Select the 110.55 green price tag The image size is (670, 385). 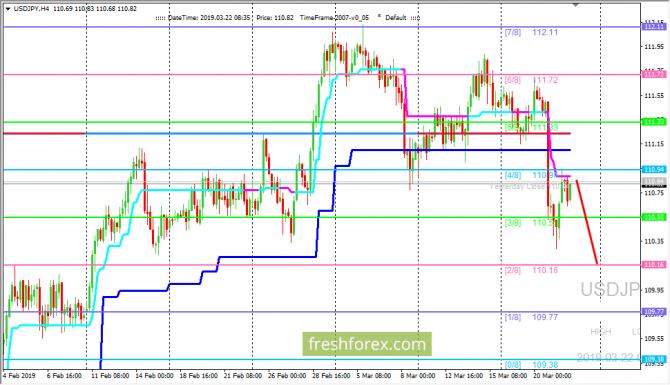pyautogui.click(x=654, y=217)
